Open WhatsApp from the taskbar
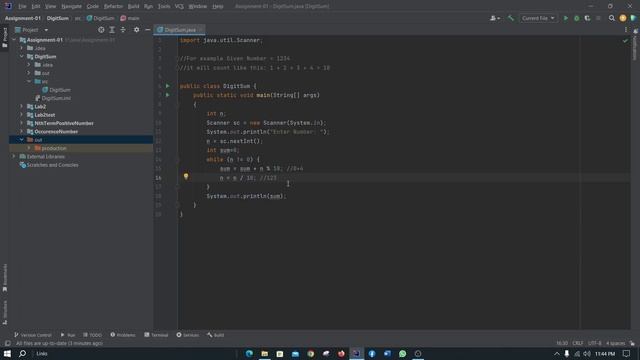Image resolution: width=640 pixels, height=360 pixels. (x=402, y=353)
